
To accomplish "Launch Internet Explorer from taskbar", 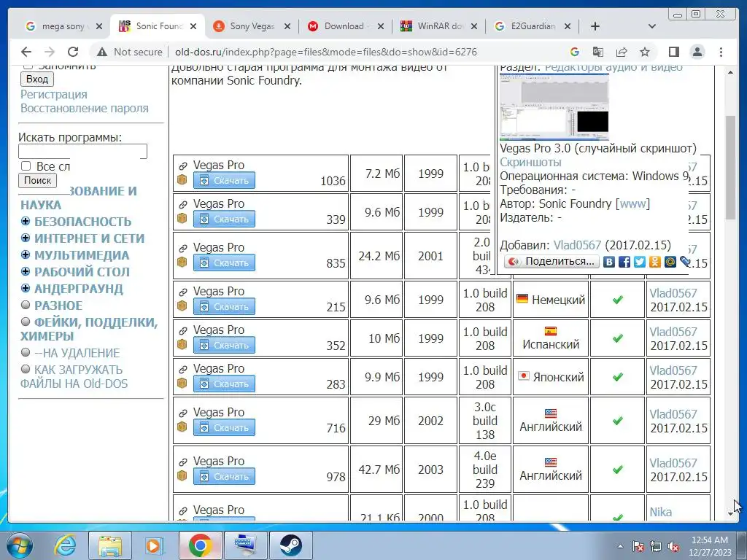I will click(65, 545).
